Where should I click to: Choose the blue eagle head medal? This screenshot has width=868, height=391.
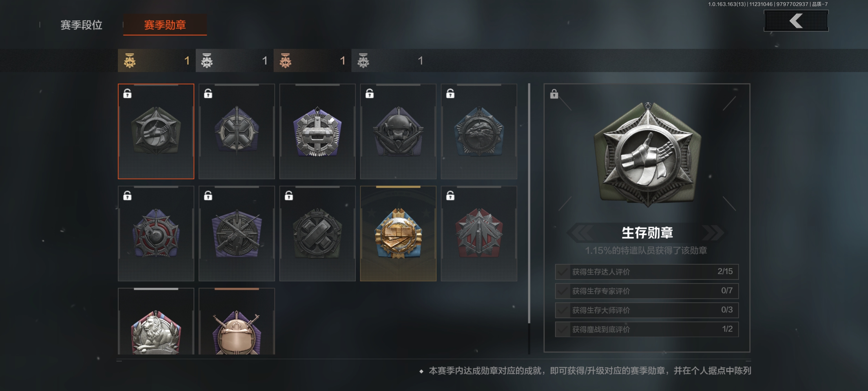pyautogui.click(x=479, y=131)
